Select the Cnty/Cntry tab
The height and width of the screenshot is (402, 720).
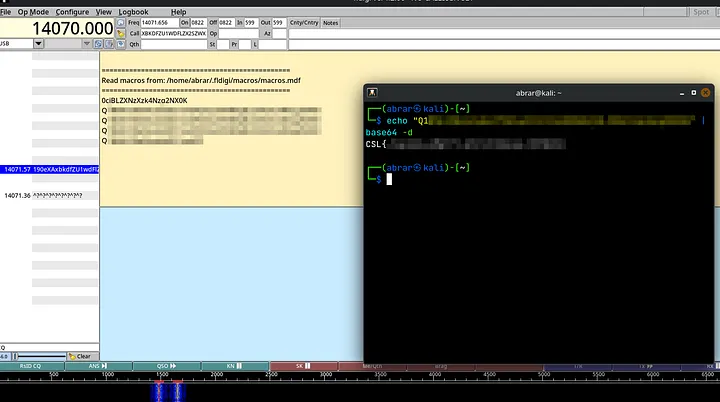(x=304, y=23)
